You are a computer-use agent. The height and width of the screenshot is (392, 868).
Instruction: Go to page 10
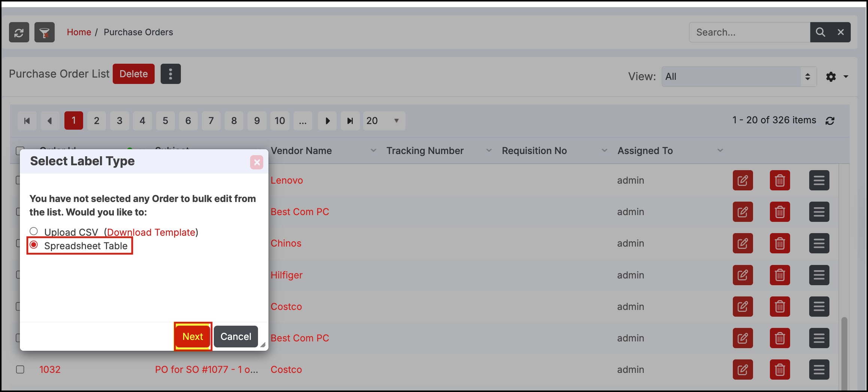click(x=280, y=121)
